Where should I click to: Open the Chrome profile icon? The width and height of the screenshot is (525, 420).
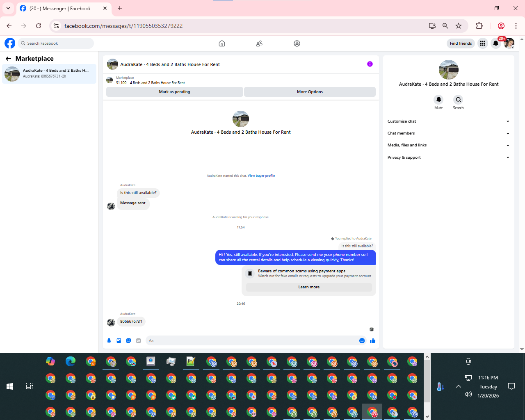tap(501, 26)
